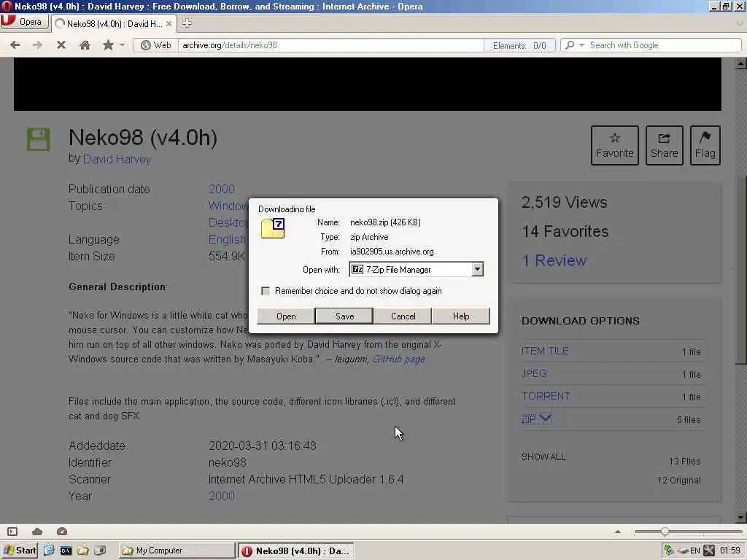Screen dimensions: 747x560
Task: Click the 01:59 taskbar clock
Action: 729,551
